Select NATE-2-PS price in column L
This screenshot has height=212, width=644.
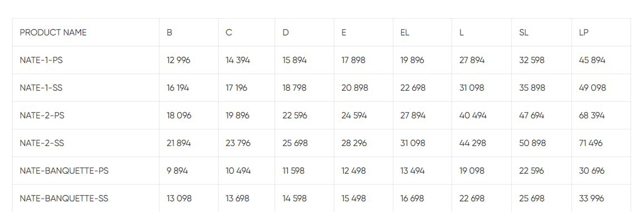pos(473,115)
